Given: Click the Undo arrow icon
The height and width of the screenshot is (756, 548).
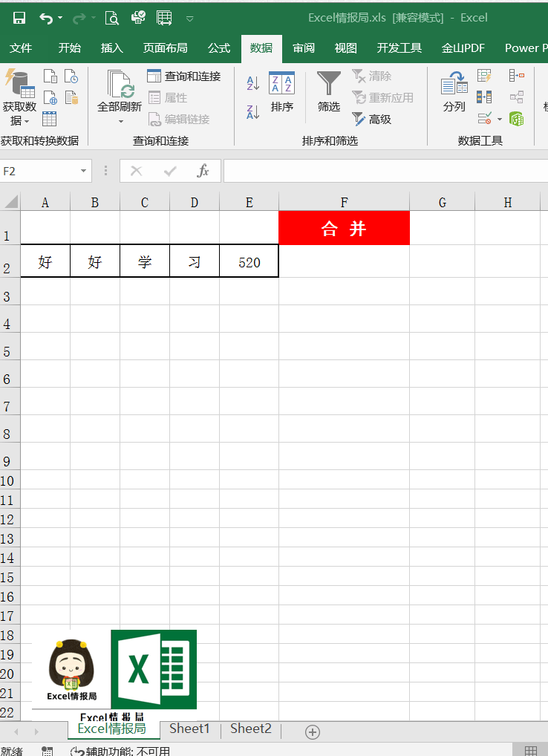Looking at the screenshot, I should click(46, 19).
